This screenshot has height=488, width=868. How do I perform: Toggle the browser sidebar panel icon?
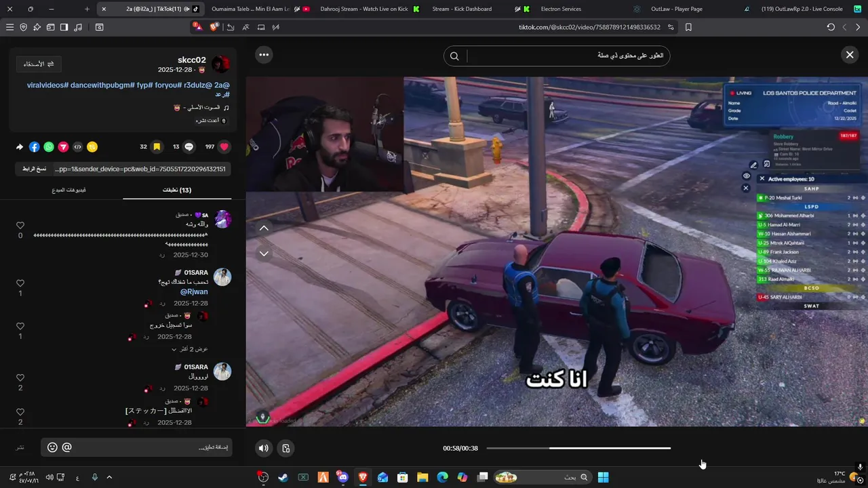(x=64, y=27)
